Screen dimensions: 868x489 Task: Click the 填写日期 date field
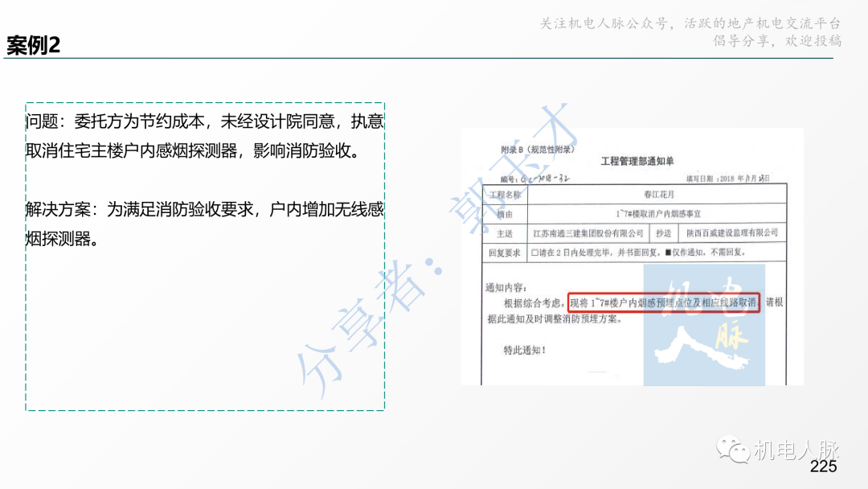click(x=727, y=178)
